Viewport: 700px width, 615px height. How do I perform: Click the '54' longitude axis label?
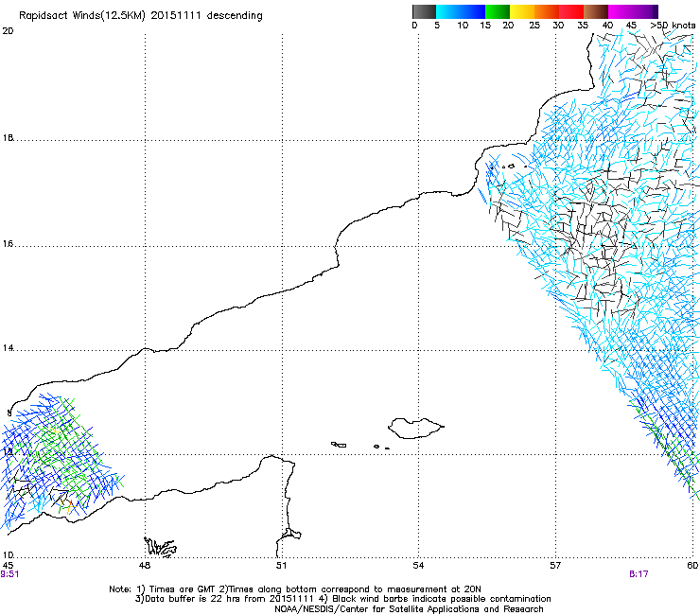[418, 566]
